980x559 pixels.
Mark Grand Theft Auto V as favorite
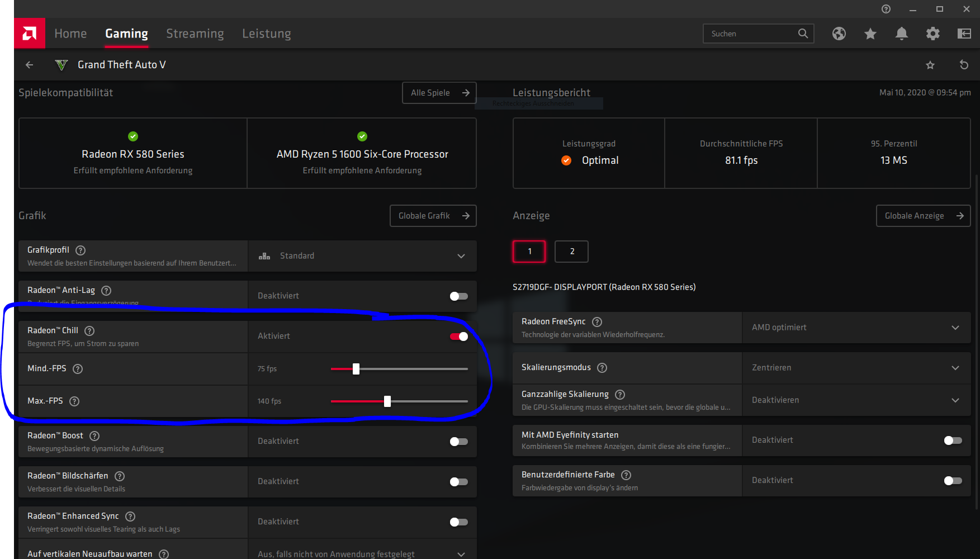(x=930, y=65)
